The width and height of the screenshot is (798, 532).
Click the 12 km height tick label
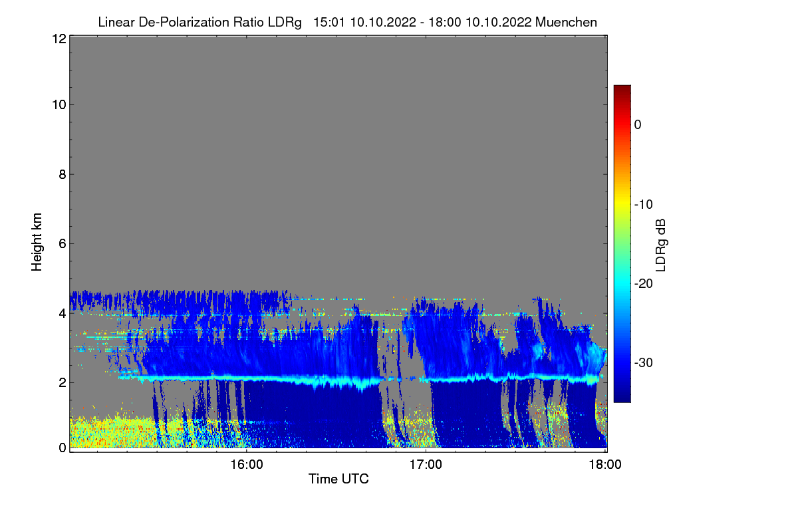tap(58, 39)
